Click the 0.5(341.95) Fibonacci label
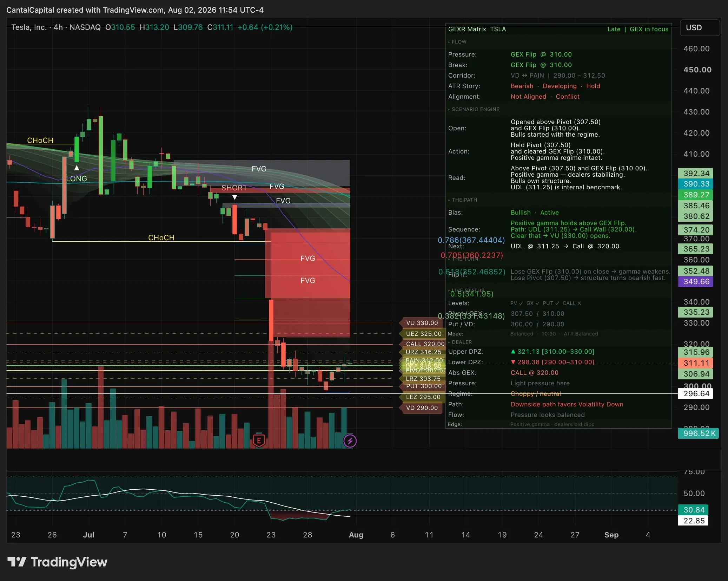This screenshot has width=728, height=581. point(472,294)
